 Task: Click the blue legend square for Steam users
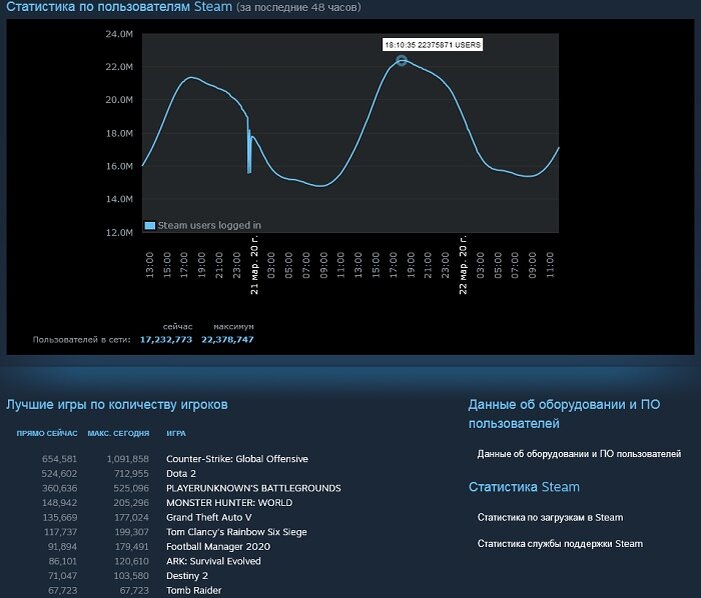coord(150,225)
